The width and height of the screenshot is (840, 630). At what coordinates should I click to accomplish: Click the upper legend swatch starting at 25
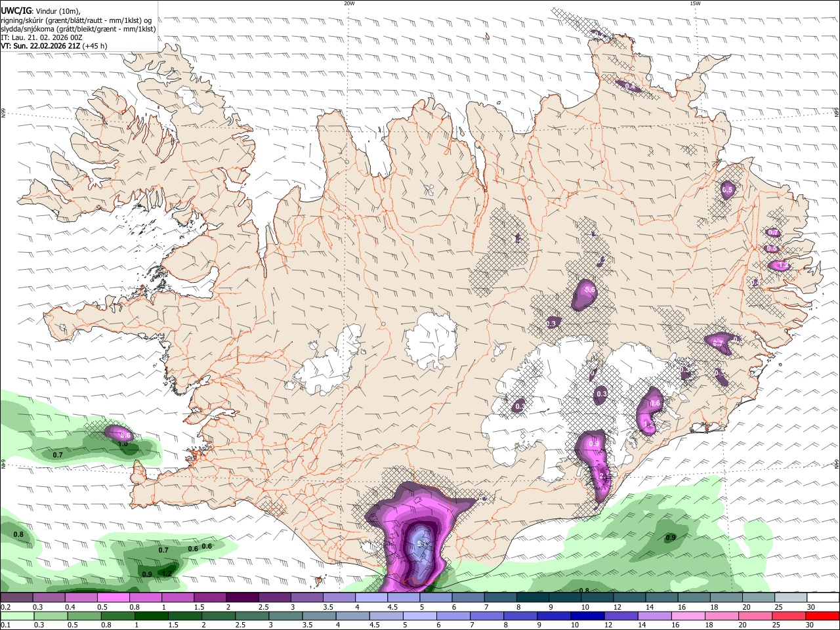(791, 598)
